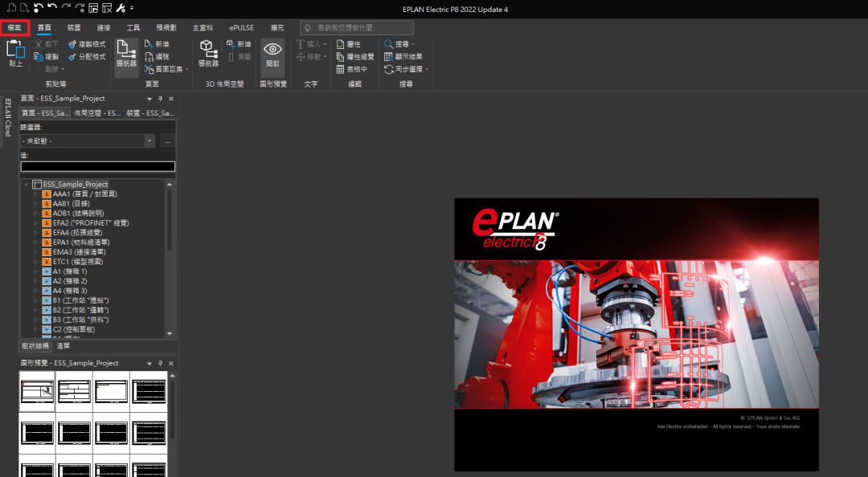Click the undo arrow in the quick access toolbar
Screen dimensions: 868x477
pos(51,9)
